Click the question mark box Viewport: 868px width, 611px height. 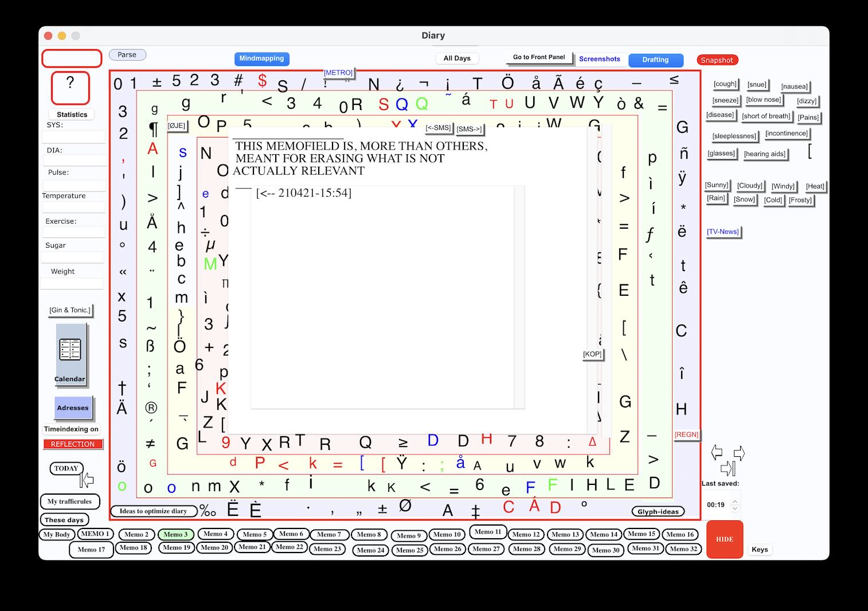tap(70, 87)
